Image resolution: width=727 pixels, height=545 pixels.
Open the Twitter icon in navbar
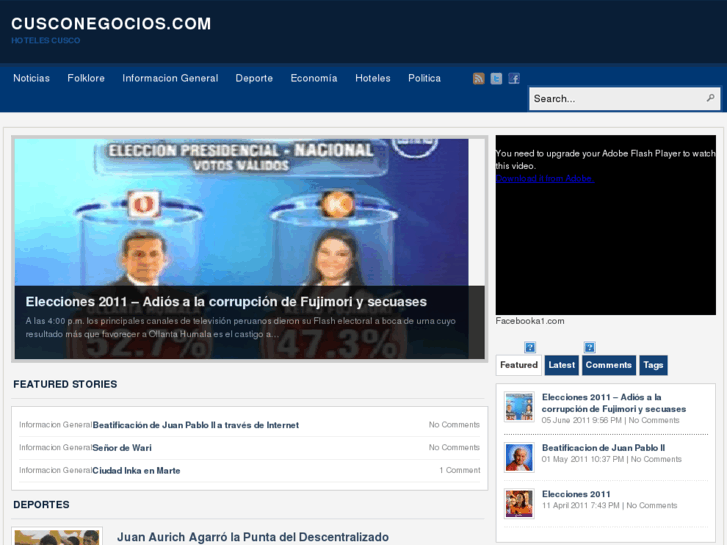[496, 78]
